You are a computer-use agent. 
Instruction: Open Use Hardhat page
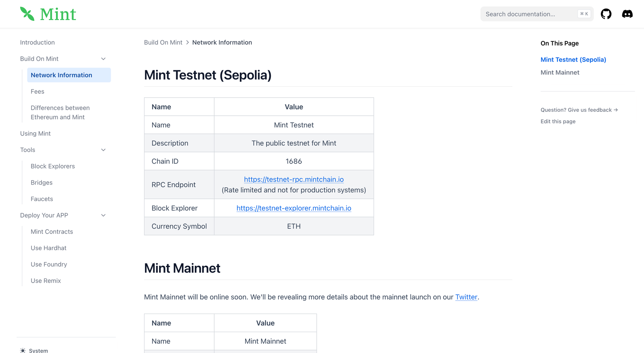[49, 248]
